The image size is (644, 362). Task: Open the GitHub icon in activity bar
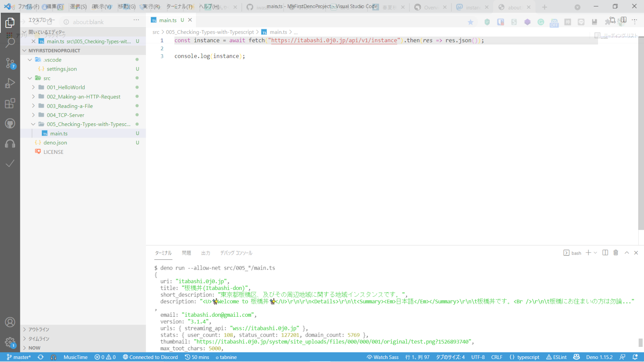(x=10, y=124)
